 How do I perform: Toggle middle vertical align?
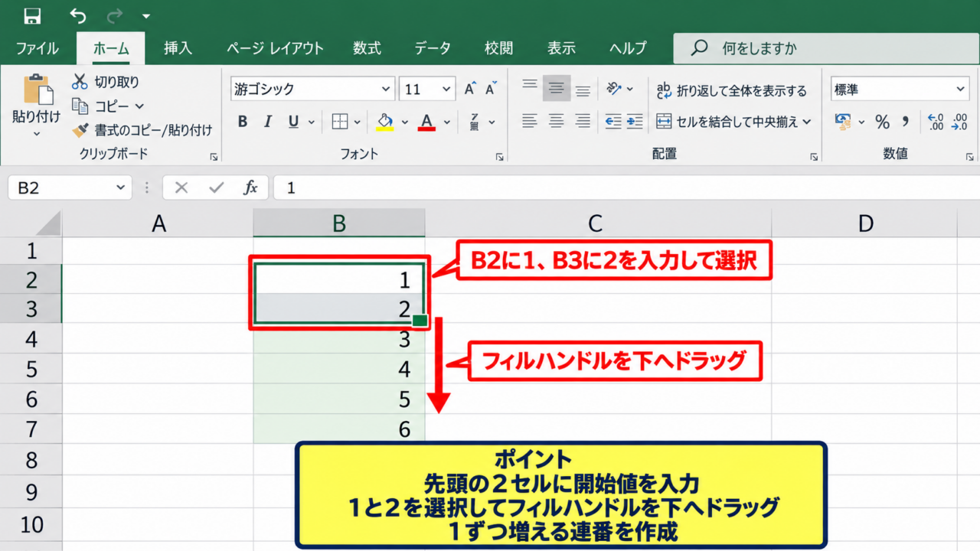(x=557, y=88)
